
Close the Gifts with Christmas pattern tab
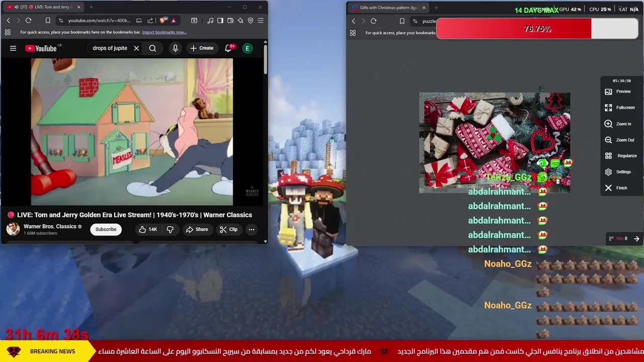(x=424, y=8)
